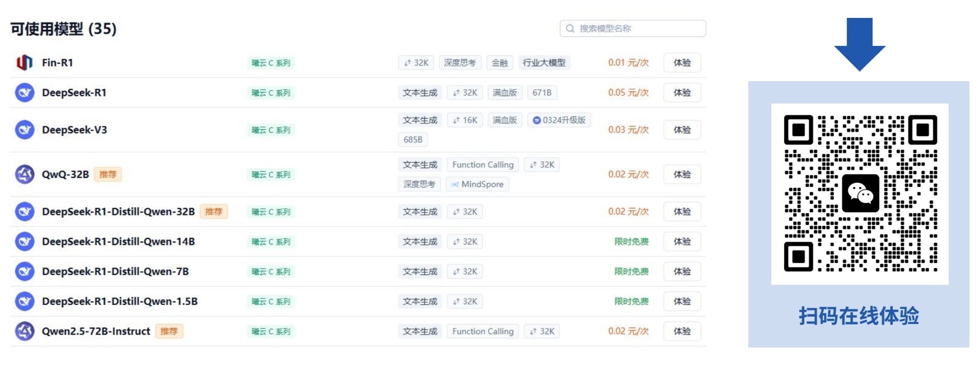
Task: Click the WeChat logo inside QR code
Action: (x=860, y=194)
